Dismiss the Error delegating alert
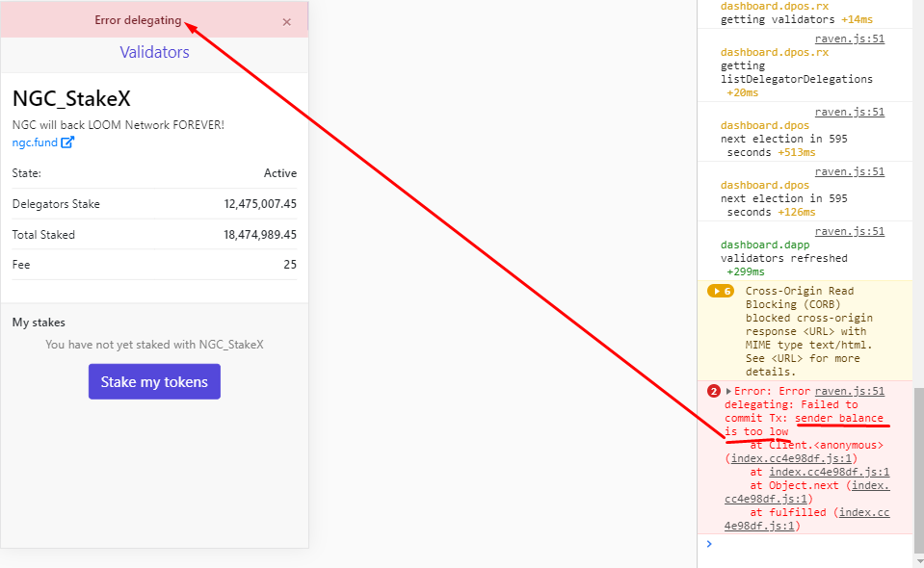Screen dimensions: 924x568 pyautogui.click(x=286, y=21)
